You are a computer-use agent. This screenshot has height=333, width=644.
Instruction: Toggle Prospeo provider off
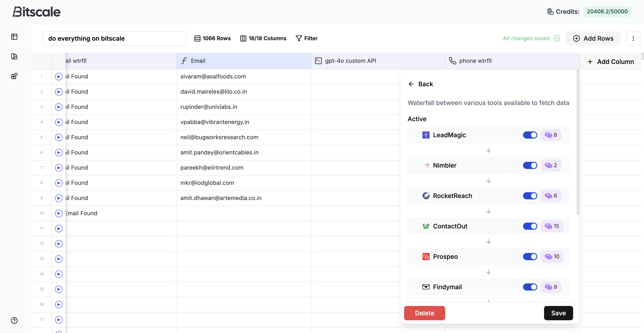[x=530, y=257]
